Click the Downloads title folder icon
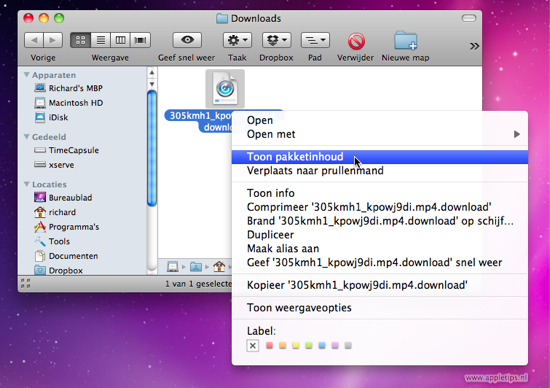 222,18
